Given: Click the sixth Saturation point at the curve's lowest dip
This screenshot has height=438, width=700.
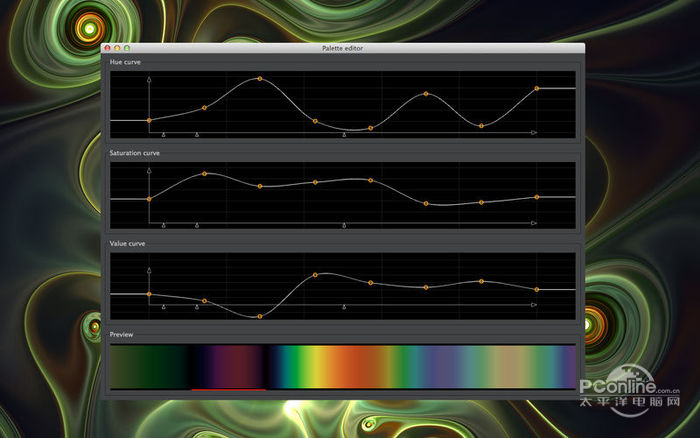Looking at the screenshot, I should [x=426, y=204].
